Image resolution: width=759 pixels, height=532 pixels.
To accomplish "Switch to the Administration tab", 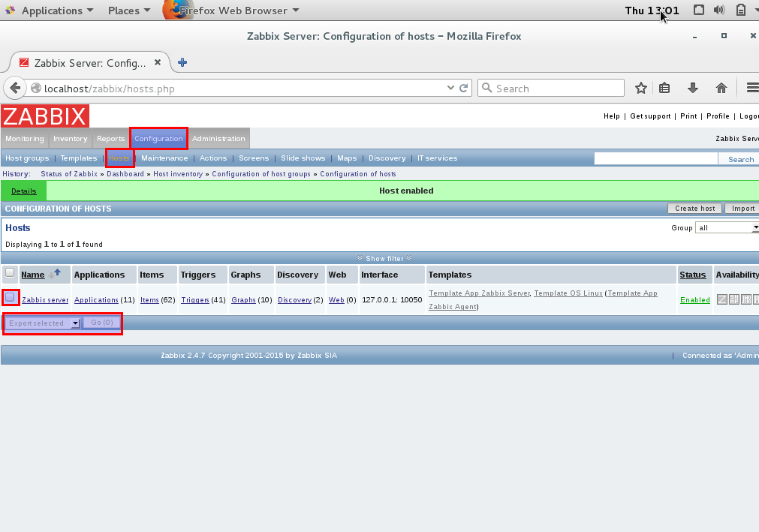I will [218, 138].
